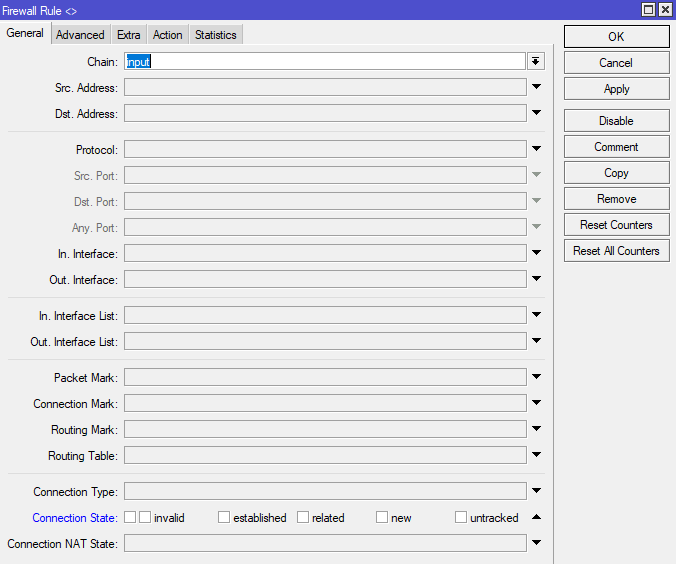Switch to the Advanced tab

[80, 34]
